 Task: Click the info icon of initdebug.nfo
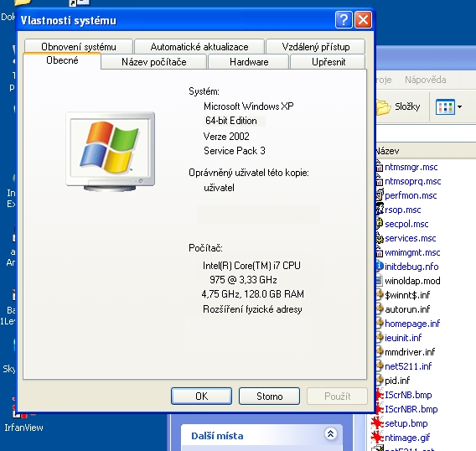pos(380,266)
